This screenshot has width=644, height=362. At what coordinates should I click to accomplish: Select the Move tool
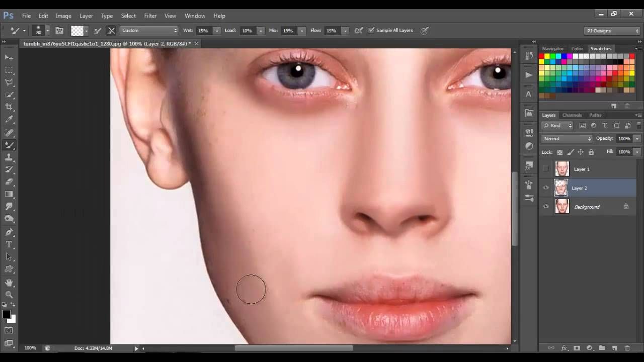point(9,58)
